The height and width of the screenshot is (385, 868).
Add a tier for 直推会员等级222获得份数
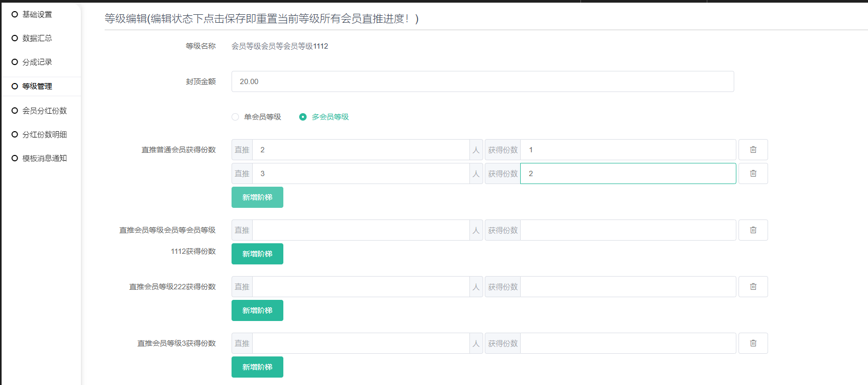(257, 310)
